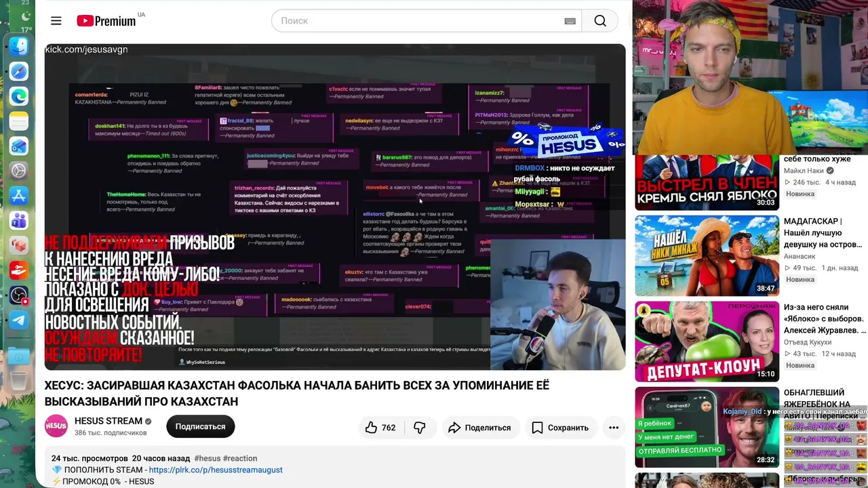
Task: Open App Store from the Dock
Action: [x=18, y=196]
